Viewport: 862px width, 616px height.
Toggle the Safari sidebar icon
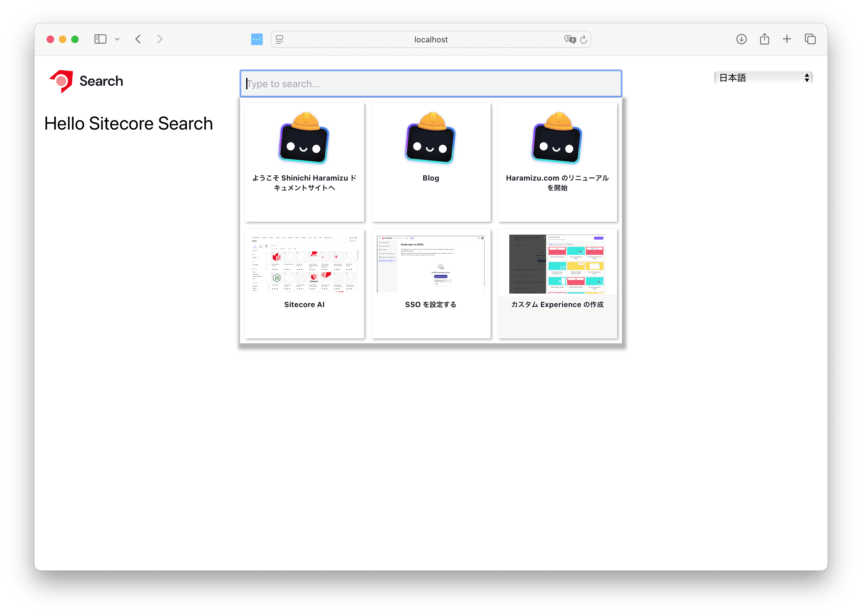point(100,39)
